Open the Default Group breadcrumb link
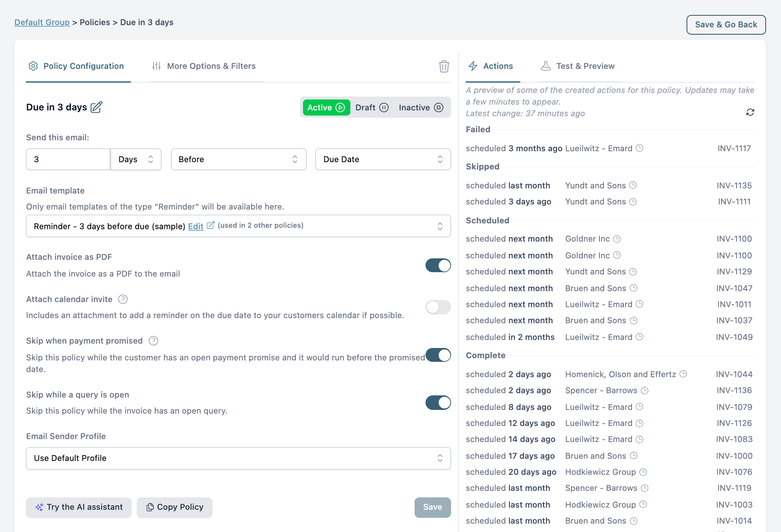Image resolution: width=781 pixels, height=532 pixels. click(42, 22)
